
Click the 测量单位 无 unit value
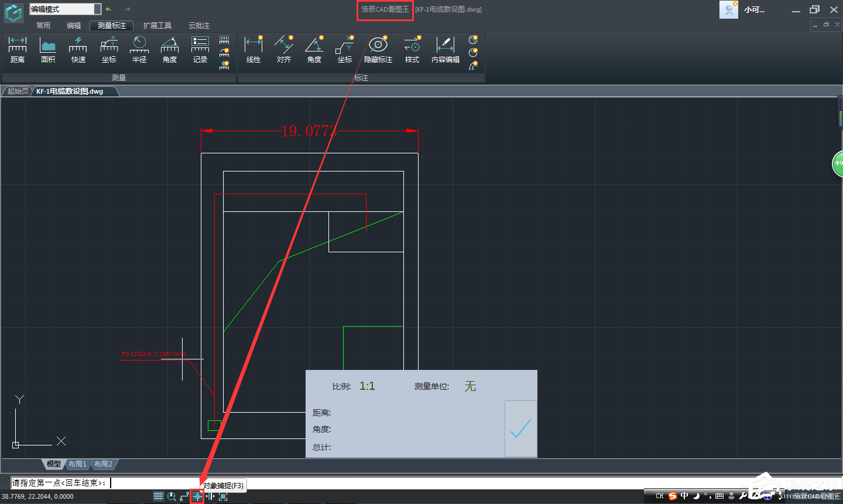[x=470, y=386]
